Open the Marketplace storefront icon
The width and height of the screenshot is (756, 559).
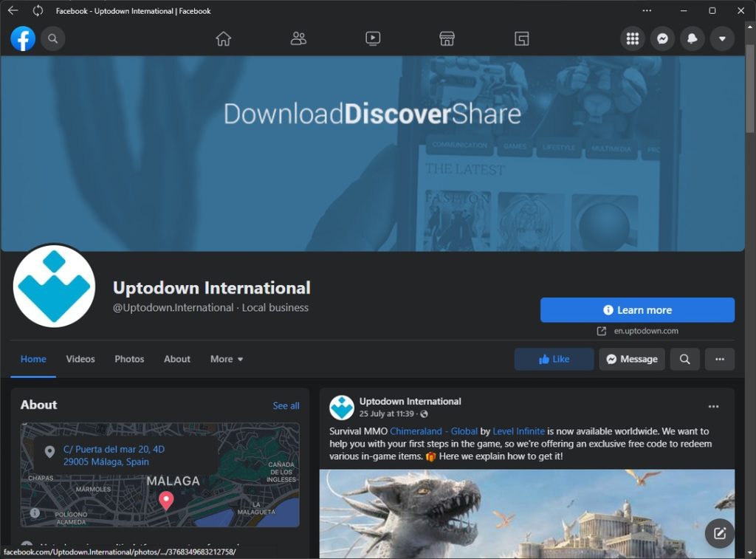(447, 38)
